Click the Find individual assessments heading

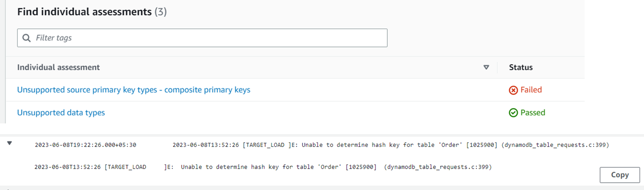click(85, 12)
